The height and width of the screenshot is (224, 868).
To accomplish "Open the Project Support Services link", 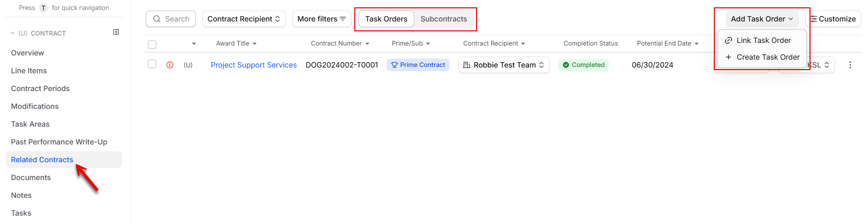I will [x=253, y=65].
